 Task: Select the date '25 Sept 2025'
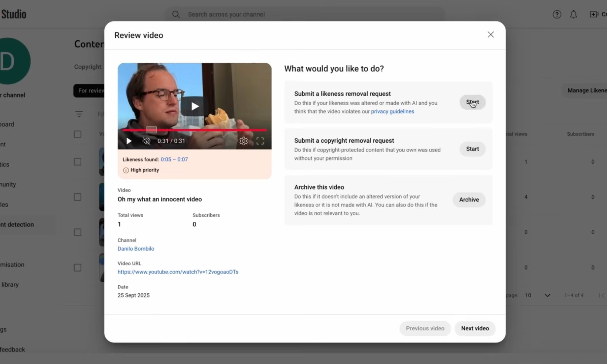tap(134, 295)
